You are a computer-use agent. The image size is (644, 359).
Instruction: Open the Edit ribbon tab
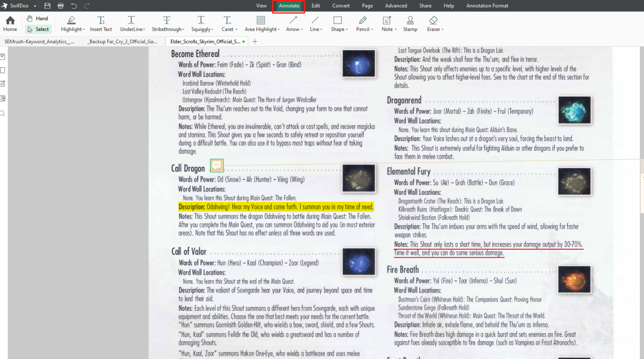316,6
